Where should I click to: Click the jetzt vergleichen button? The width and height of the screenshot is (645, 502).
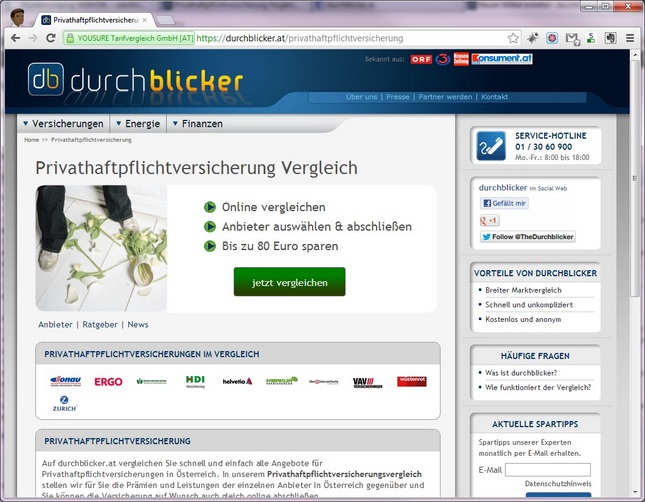pyautogui.click(x=290, y=282)
